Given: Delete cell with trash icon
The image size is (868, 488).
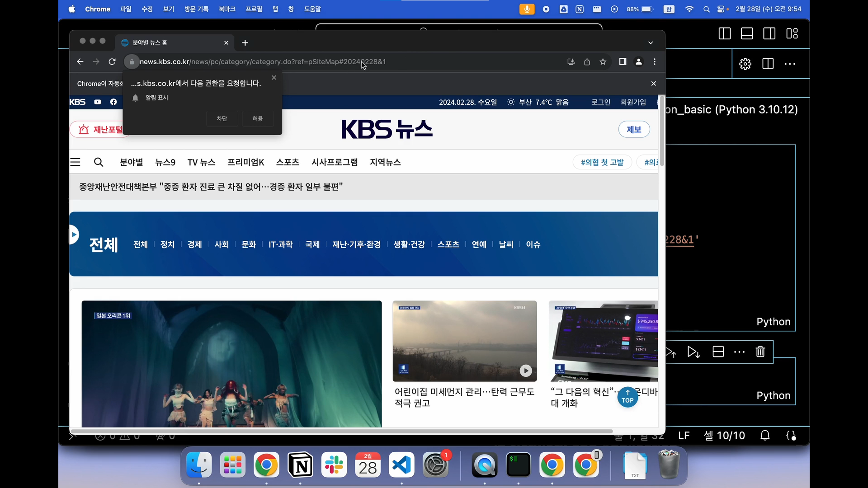Looking at the screenshot, I should 760,352.
